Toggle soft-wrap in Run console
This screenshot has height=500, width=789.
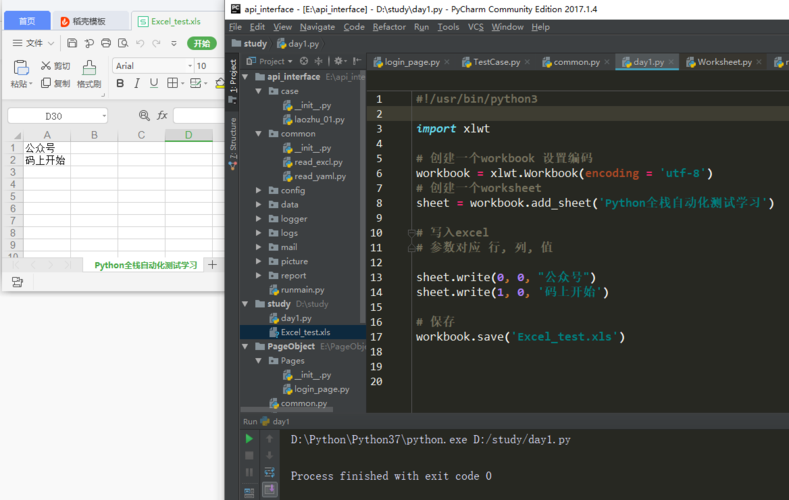point(270,472)
